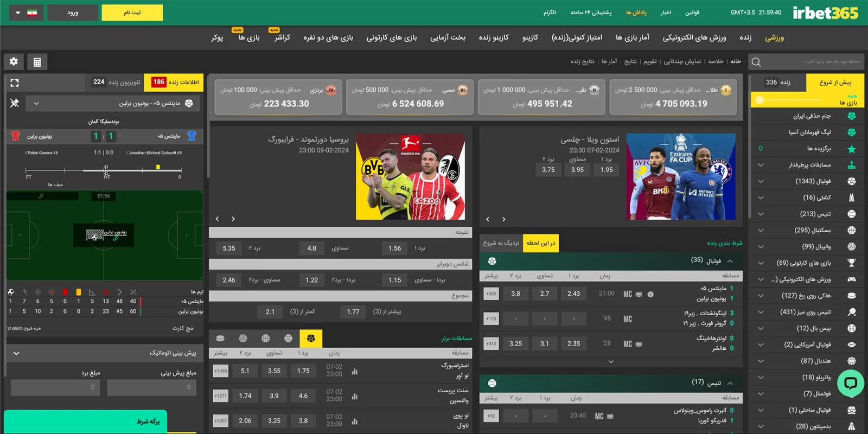Collapse the تنیس (17) live section
The image size is (868, 434).
coord(730,383)
